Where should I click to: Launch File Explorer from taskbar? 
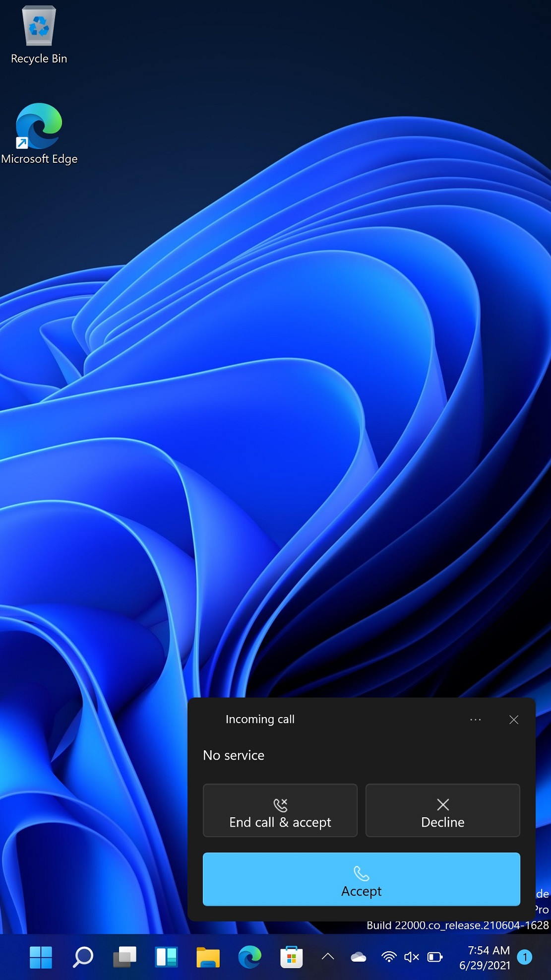coord(208,957)
